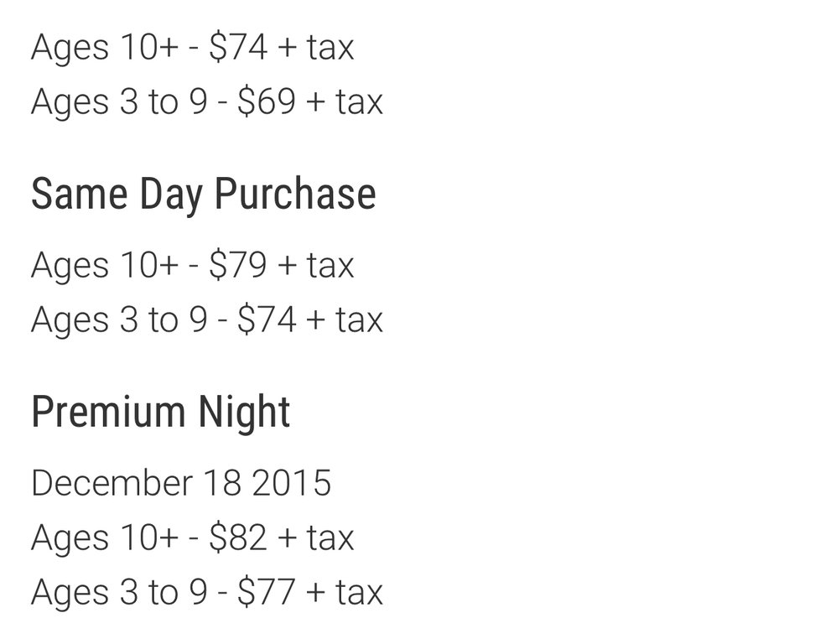Click the $74 price under Same Day Purchase
836x644 pixels.
[x=267, y=320]
